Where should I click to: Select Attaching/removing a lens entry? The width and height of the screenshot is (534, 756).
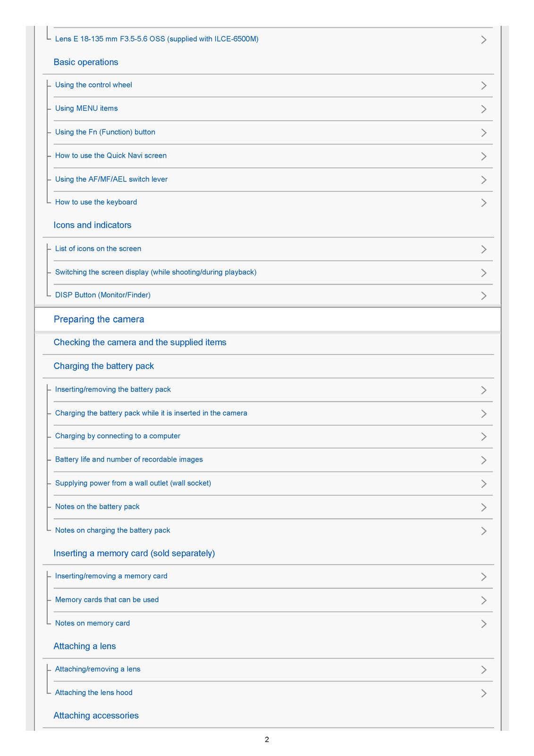pos(98,670)
